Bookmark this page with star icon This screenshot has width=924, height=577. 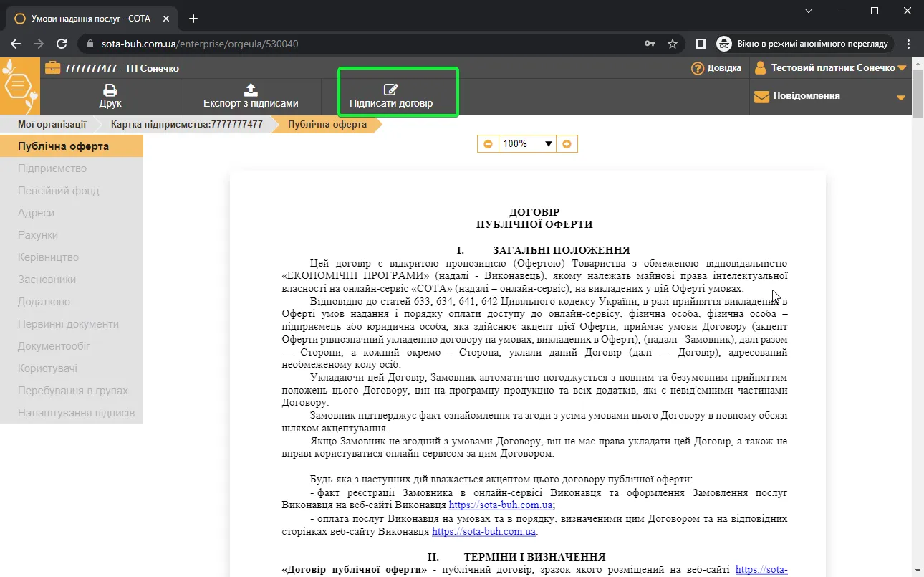[673, 44]
